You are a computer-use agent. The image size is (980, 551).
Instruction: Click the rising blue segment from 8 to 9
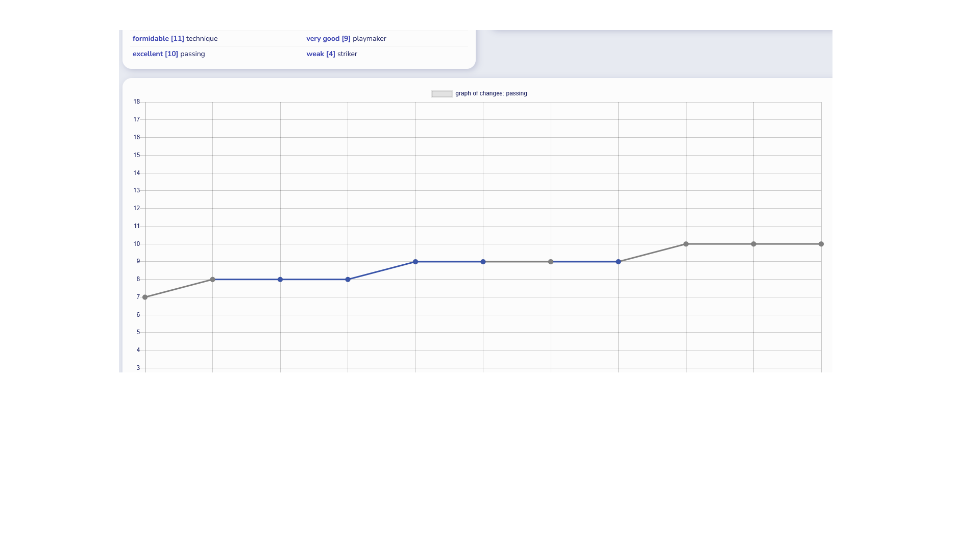pyautogui.click(x=382, y=271)
